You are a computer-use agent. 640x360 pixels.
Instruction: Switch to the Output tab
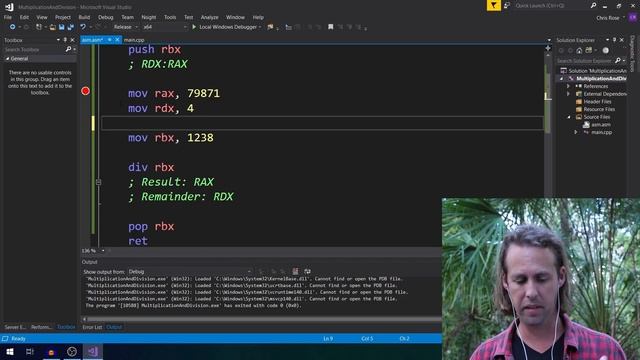click(x=114, y=327)
